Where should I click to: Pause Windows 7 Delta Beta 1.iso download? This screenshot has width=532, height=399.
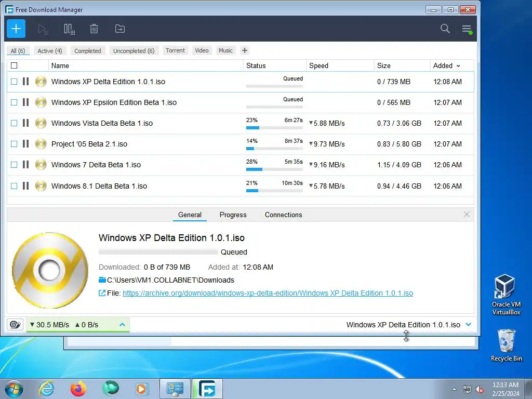pos(26,165)
